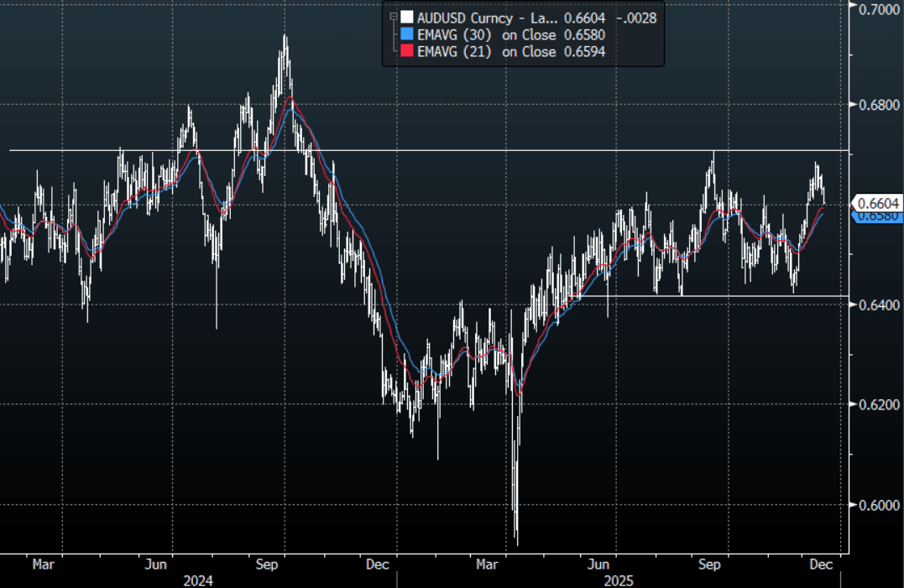Click the 0.6800 y-axis price label
This screenshot has height=588, width=904.
876,105
